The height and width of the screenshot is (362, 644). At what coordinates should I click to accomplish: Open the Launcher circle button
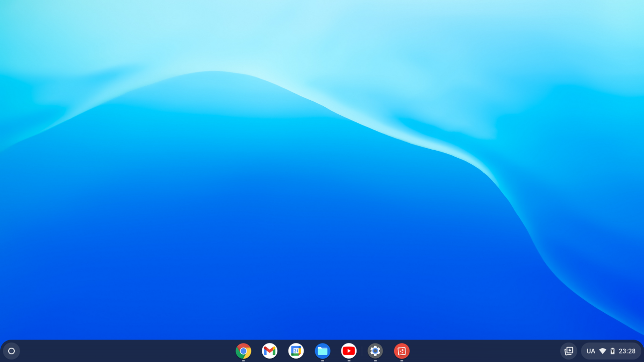point(11,351)
